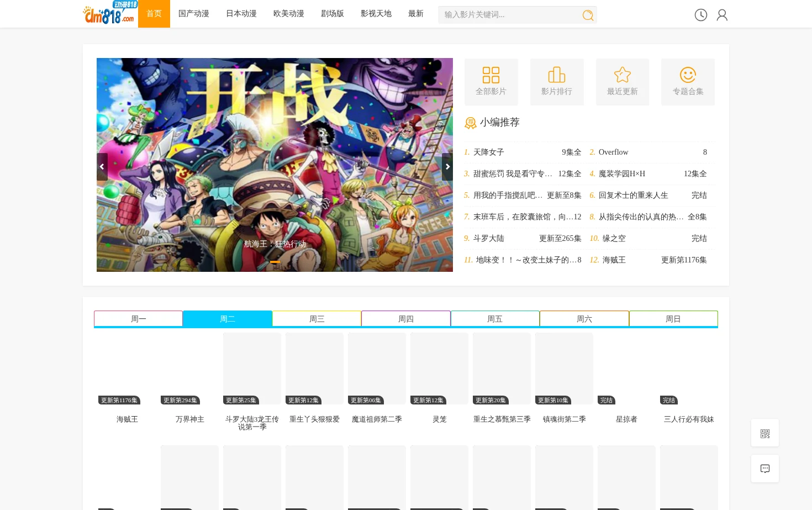Open 万界神主 schedule card title
Image resolution: width=812 pixels, height=510 pixels.
pyautogui.click(x=189, y=419)
